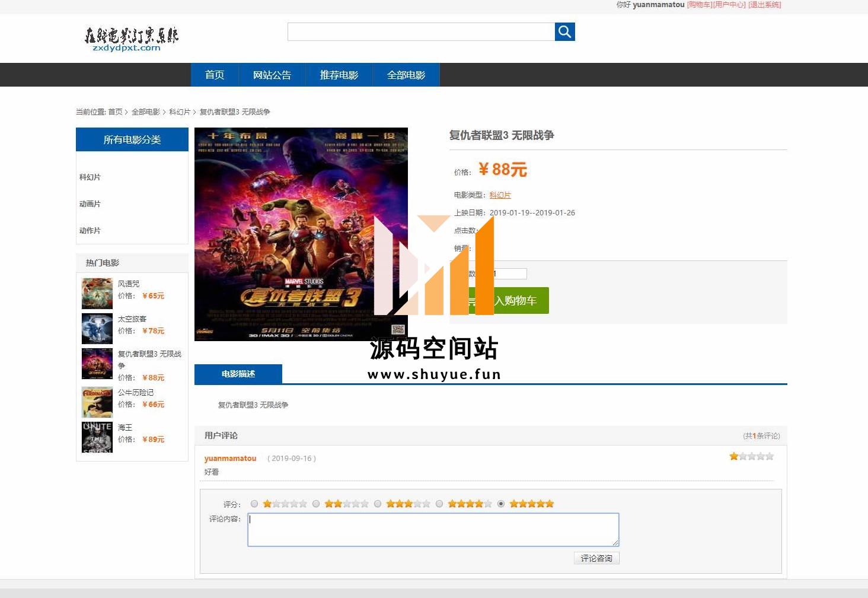
Task: Open 复仇者联盟3 thumbnail in hot movies
Action: point(97,364)
